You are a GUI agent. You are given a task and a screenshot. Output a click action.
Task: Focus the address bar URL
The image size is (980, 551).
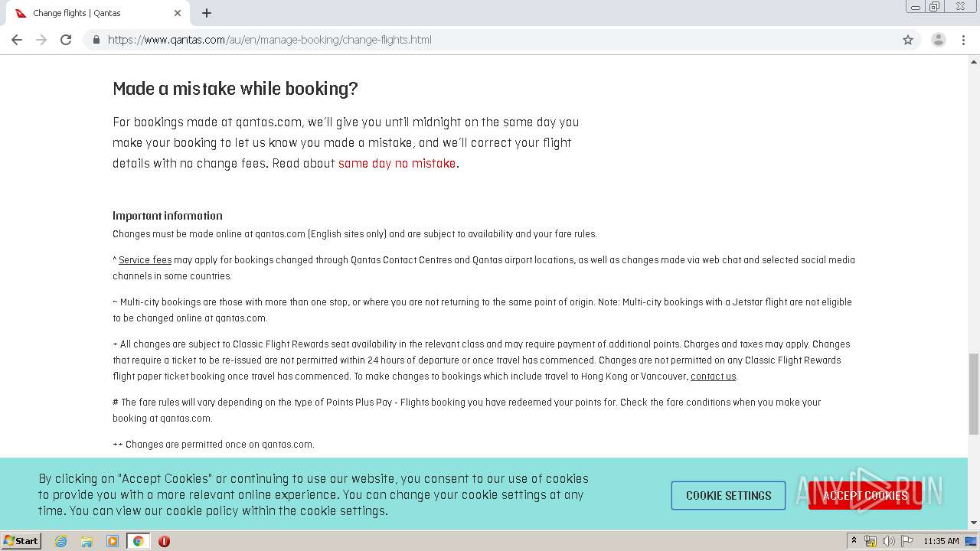(269, 40)
